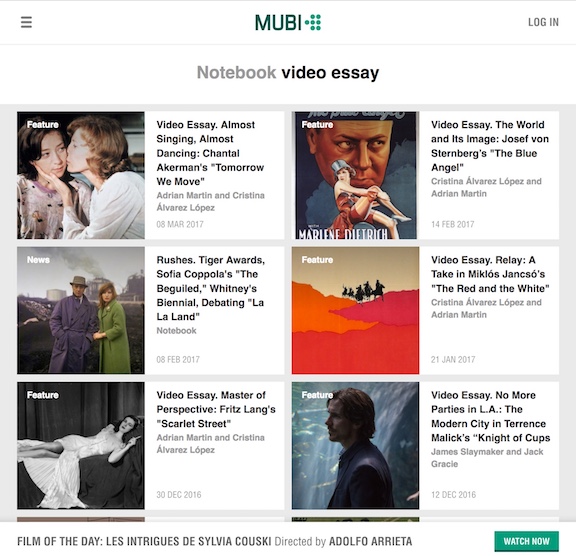Click the MUBI logo
This screenshot has width=576, height=556.
coord(288,22)
